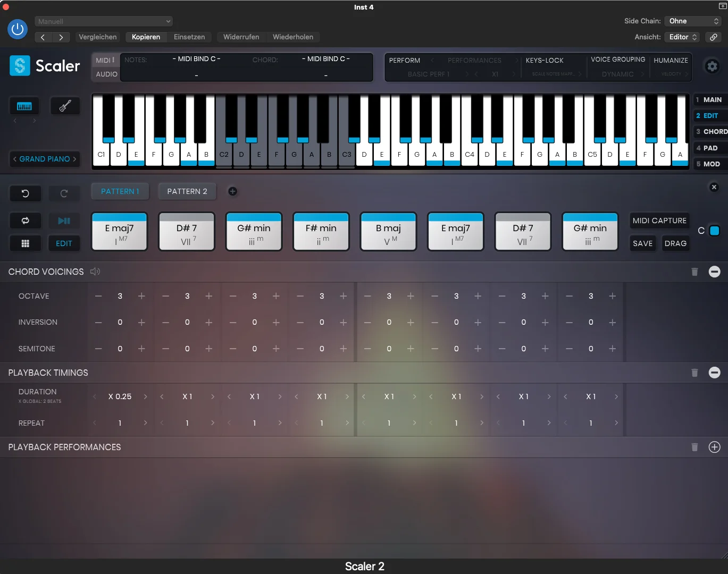Collapse the Chord Voicings section
Screen dimensions: 728x574
click(x=714, y=272)
